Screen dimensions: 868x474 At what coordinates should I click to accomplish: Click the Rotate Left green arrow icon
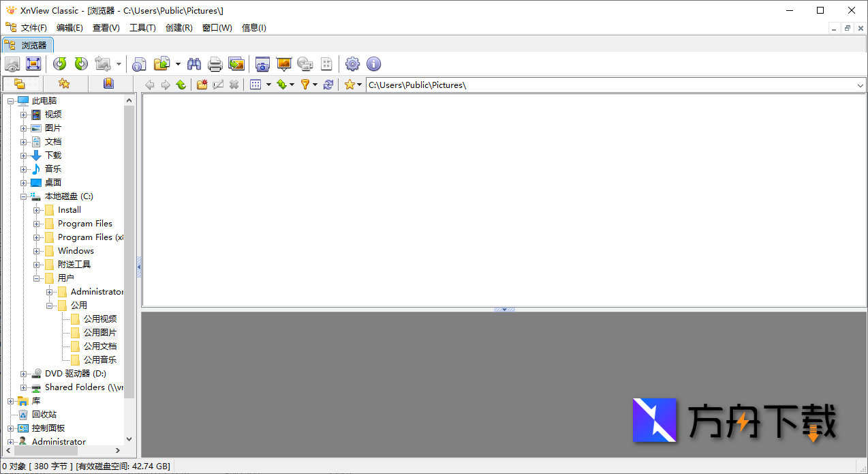(x=61, y=63)
